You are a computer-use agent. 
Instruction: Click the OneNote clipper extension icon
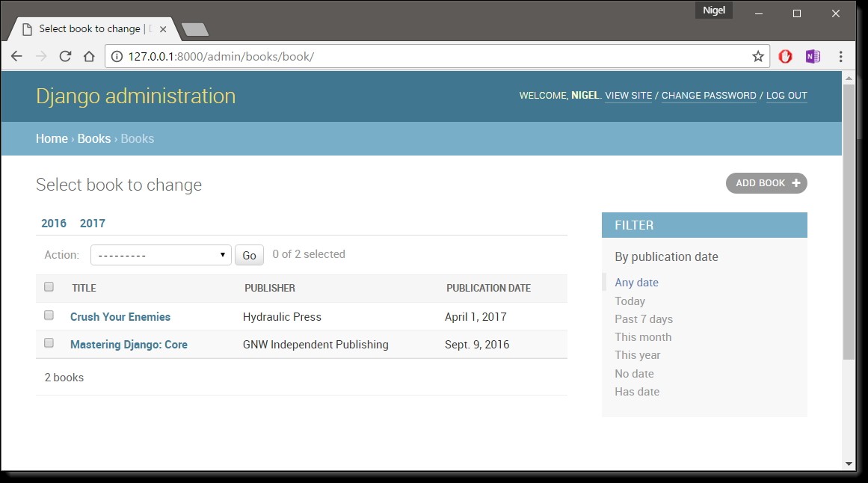pyautogui.click(x=813, y=57)
